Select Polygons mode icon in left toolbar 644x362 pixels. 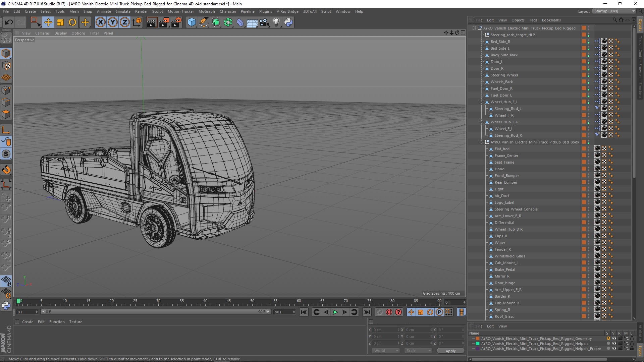click(6, 114)
